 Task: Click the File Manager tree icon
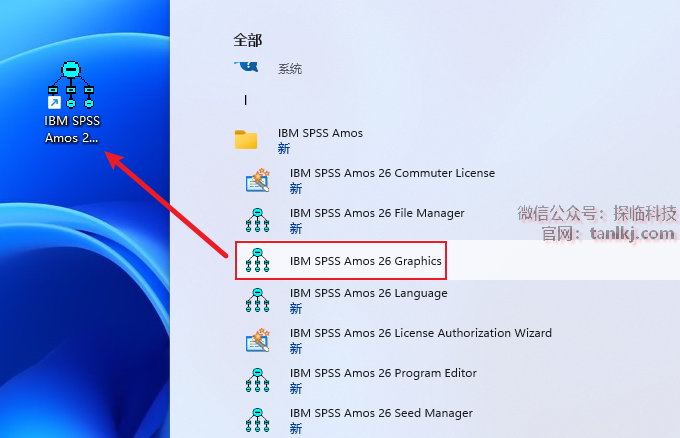point(258,220)
